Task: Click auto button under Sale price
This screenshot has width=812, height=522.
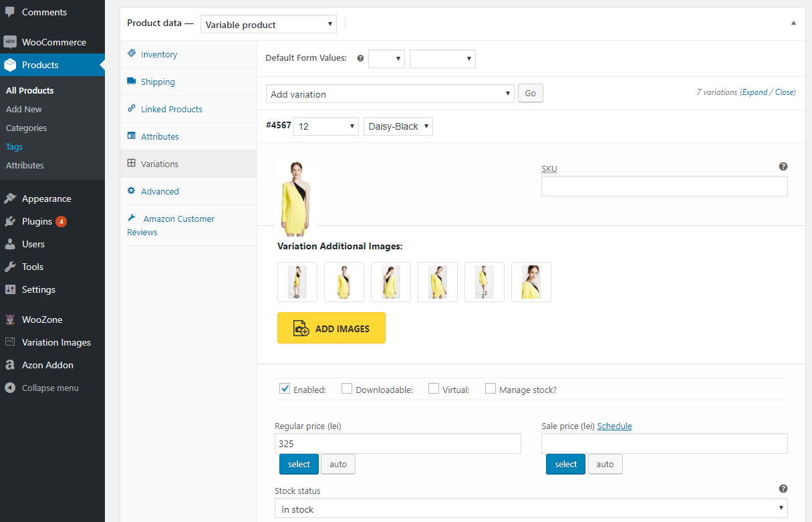Action: [x=605, y=464]
